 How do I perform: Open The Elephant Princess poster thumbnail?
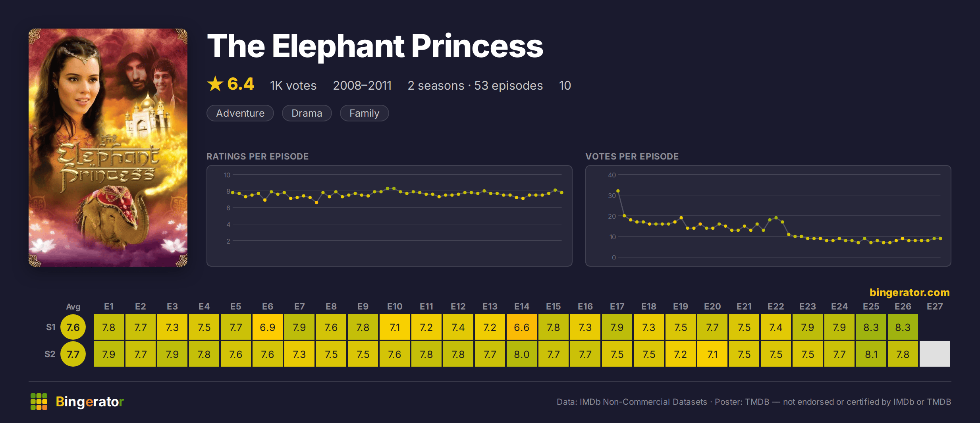click(x=108, y=147)
